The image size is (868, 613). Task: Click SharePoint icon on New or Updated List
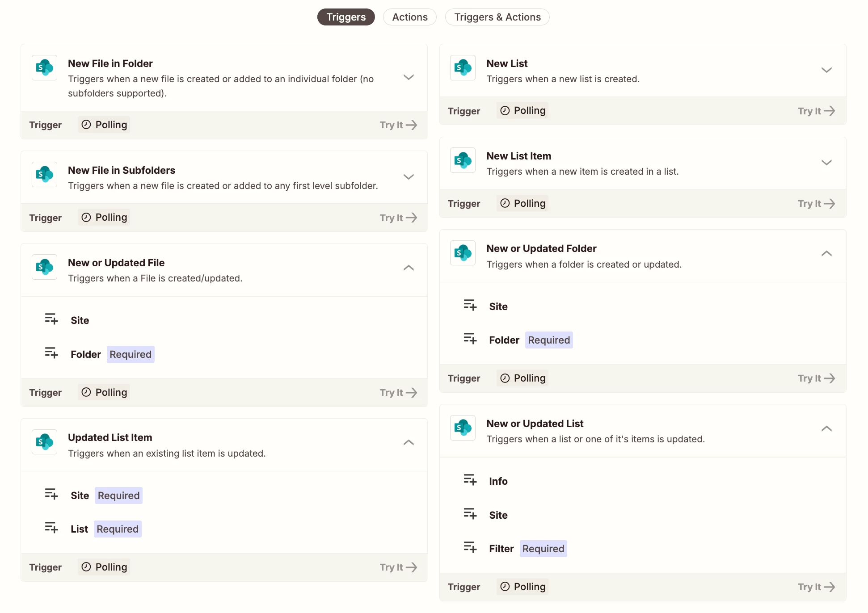463,428
